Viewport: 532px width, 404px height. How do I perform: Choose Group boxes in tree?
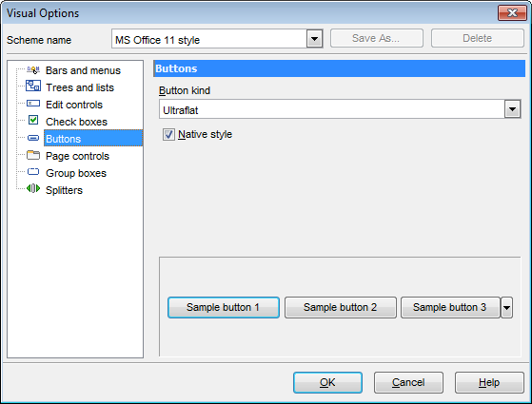pyautogui.click(x=76, y=173)
